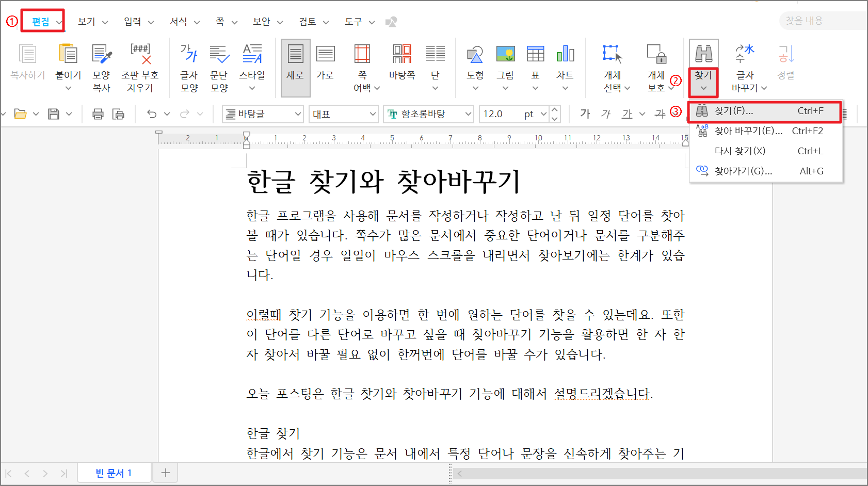Viewport: 868px width, 486px height.
Task: Click the 개체 보호 object protect icon
Action: [656, 54]
